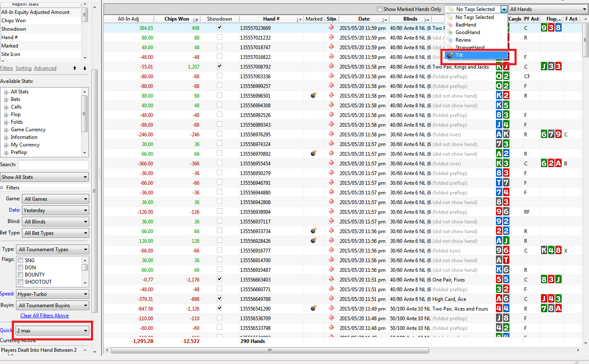The image size is (589, 364).
Task: Toggle the Showdown checkbox for hand 135556541290
Action: [219, 308]
